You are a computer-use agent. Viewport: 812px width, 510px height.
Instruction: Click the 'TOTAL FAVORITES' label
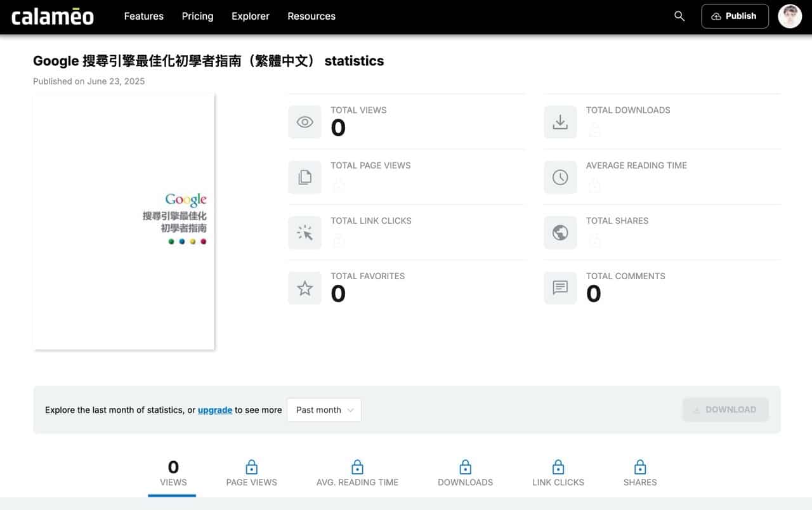click(367, 276)
